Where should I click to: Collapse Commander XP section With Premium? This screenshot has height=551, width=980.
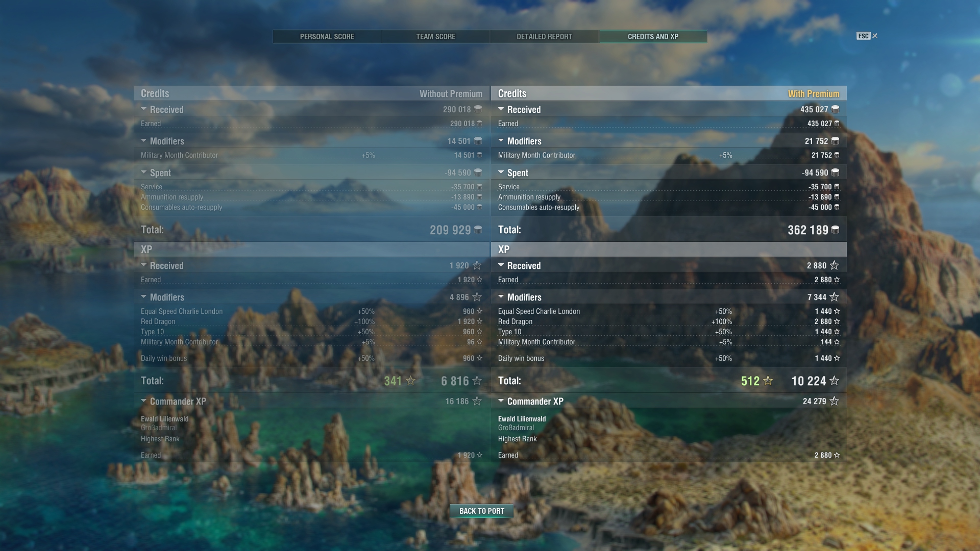pyautogui.click(x=501, y=401)
